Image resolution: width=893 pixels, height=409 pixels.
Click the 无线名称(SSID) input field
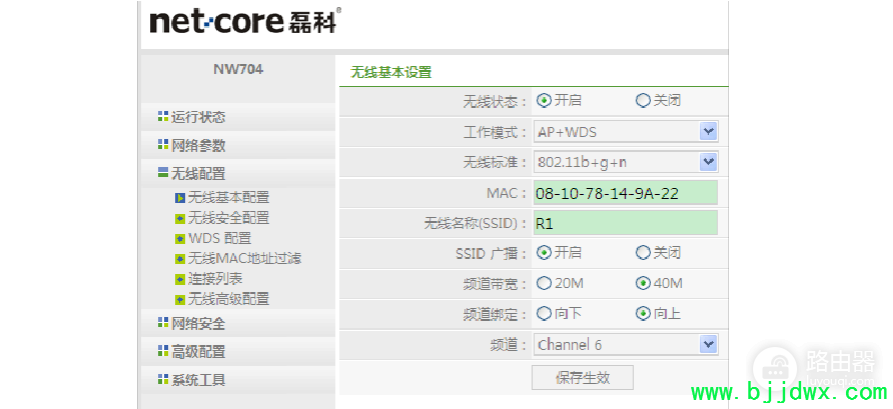[625, 223]
